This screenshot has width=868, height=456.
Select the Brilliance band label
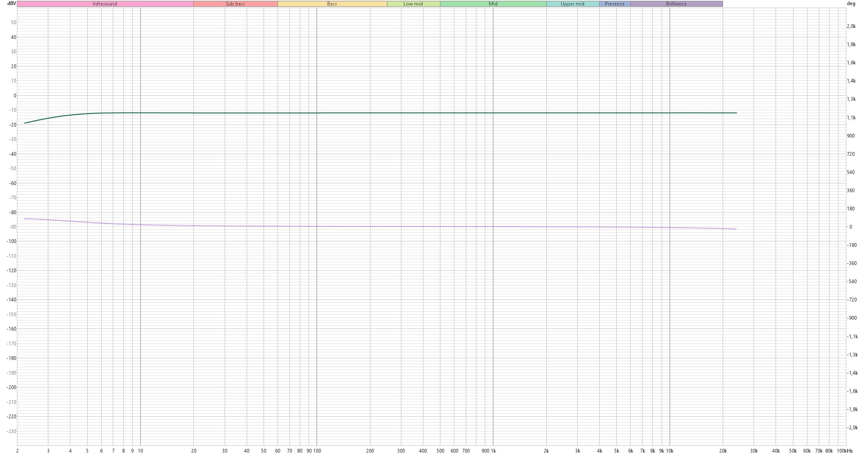[676, 4]
